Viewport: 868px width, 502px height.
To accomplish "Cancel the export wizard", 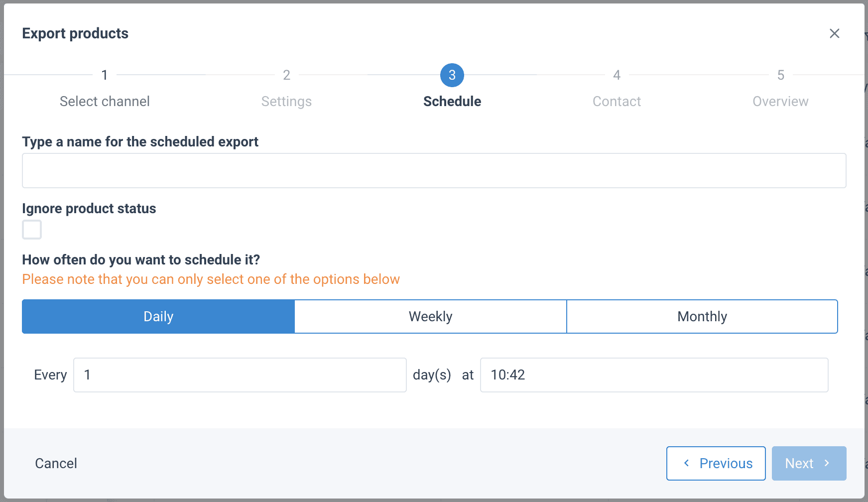I will [x=56, y=463].
